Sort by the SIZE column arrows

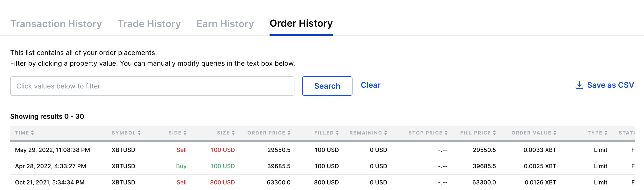[x=233, y=133]
